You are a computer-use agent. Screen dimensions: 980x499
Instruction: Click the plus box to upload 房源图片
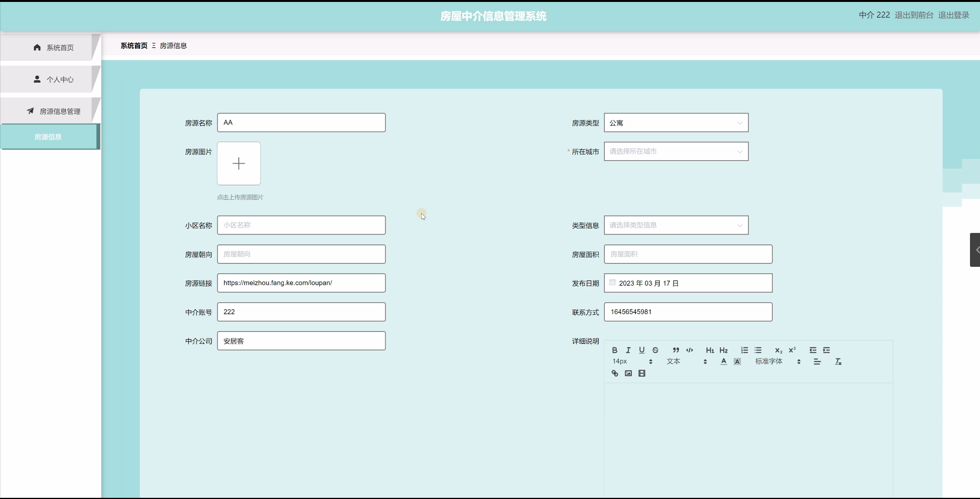tap(238, 163)
